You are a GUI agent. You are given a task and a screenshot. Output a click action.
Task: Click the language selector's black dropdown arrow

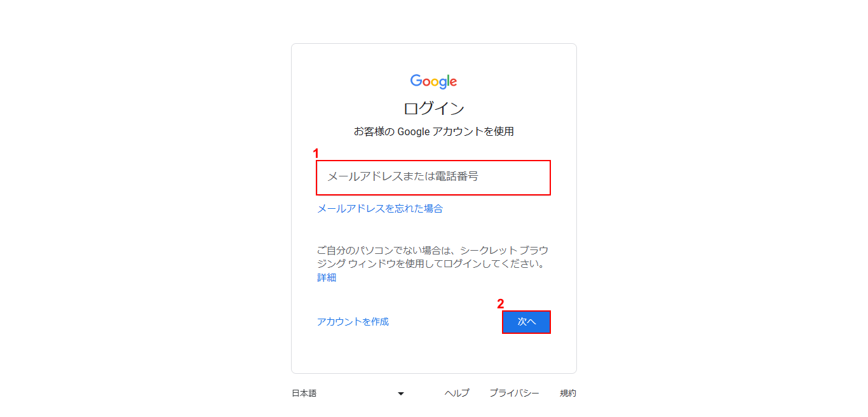click(401, 394)
